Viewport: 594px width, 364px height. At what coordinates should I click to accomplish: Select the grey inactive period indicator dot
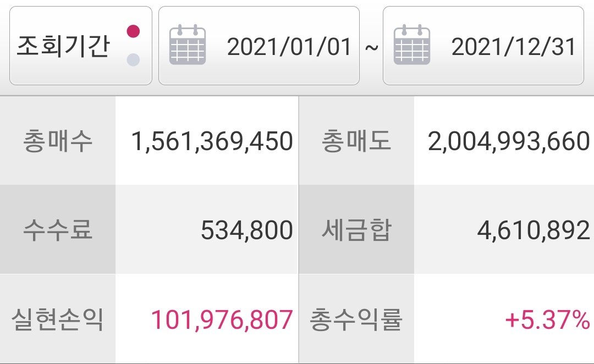(133, 59)
